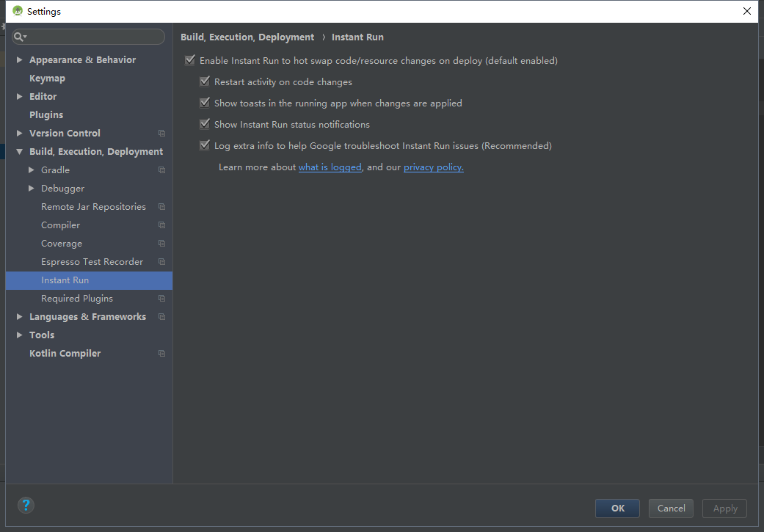
Task: Focus the settings search field
Action: [88, 37]
